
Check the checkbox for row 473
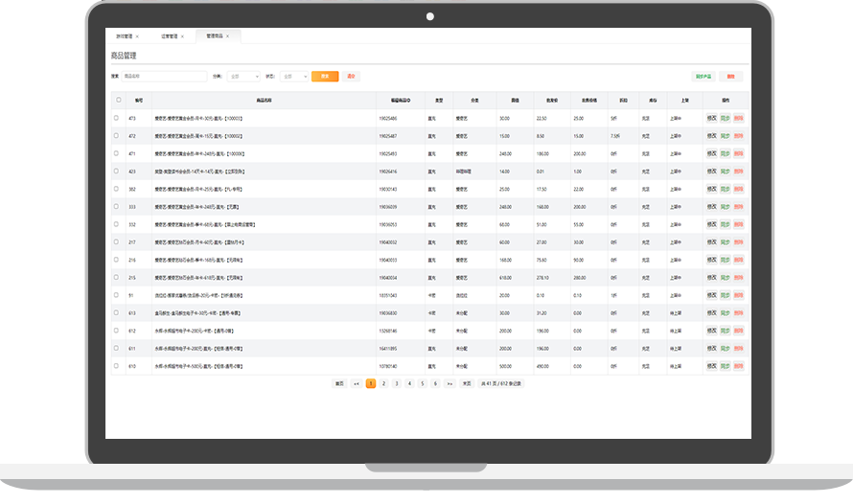click(117, 118)
